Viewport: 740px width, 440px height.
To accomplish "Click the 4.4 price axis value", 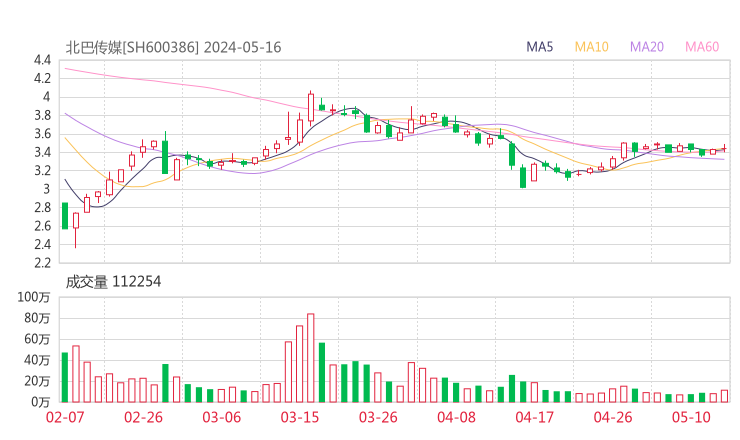I will (x=42, y=60).
